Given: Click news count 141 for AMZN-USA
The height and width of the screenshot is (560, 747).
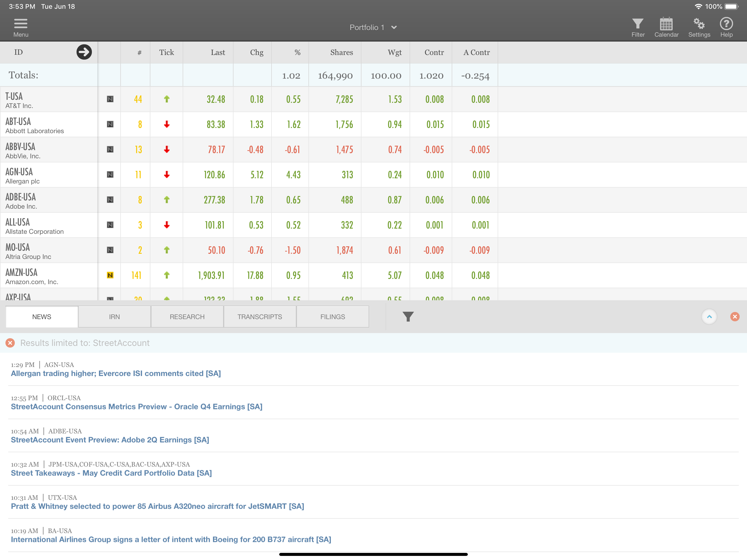Looking at the screenshot, I should click(136, 275).
